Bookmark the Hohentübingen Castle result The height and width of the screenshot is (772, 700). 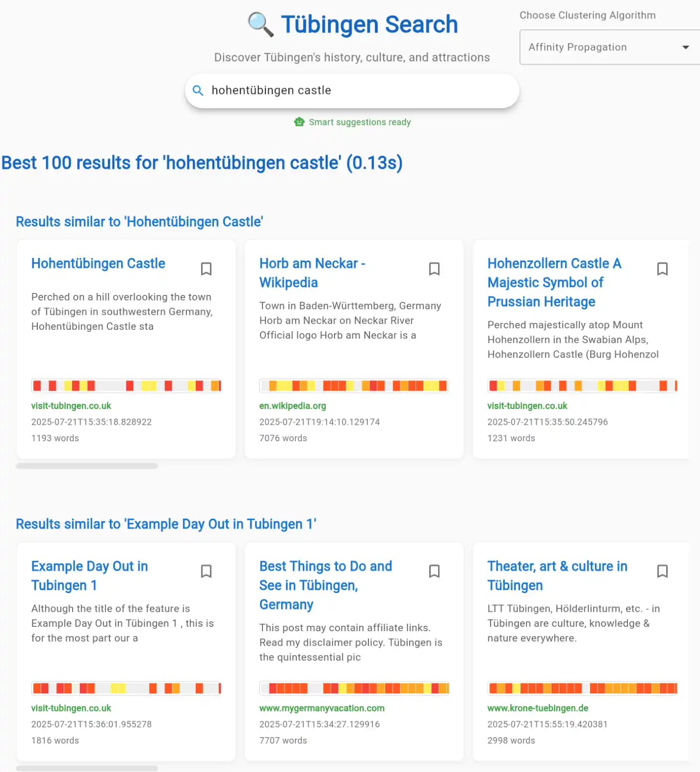[206, 269]
